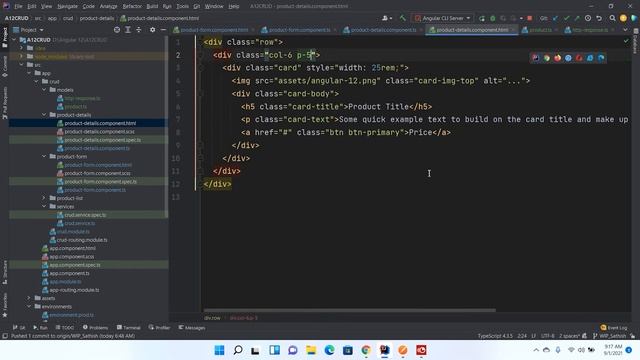This screenshot has width=640, height=360.
Task: Open the Event Log
Action: [613, 328]
